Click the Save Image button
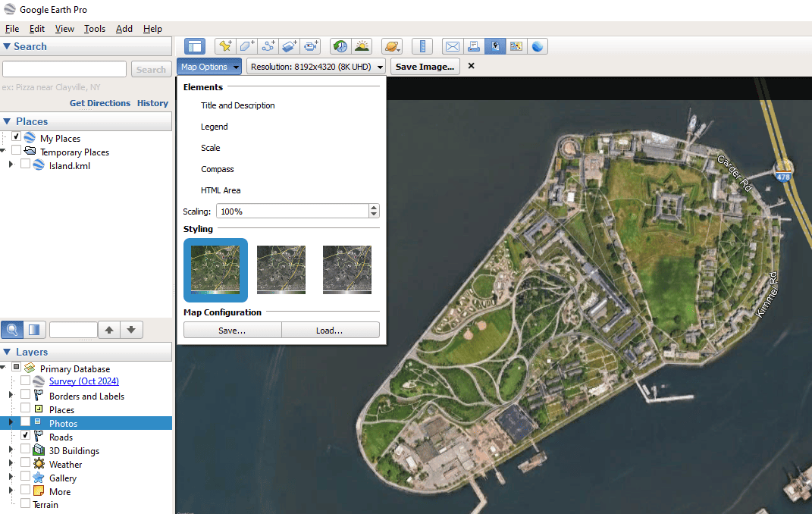 click(x=425, y=67)
